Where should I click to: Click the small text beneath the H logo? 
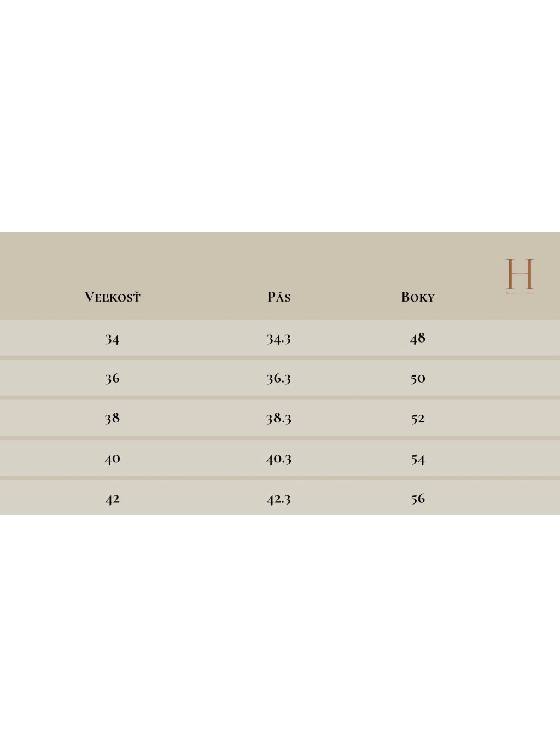pyautogui.click(x=520, y=294)
